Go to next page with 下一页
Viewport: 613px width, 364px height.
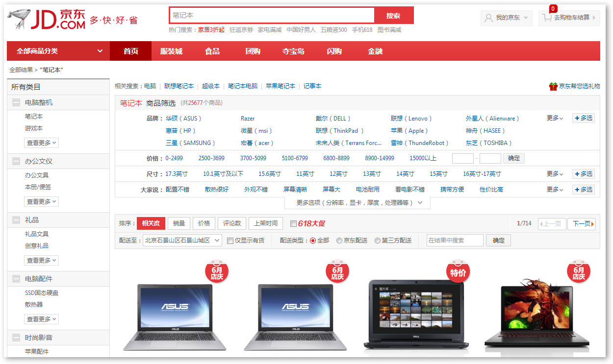pyautogui.click(x=582, y=224)
